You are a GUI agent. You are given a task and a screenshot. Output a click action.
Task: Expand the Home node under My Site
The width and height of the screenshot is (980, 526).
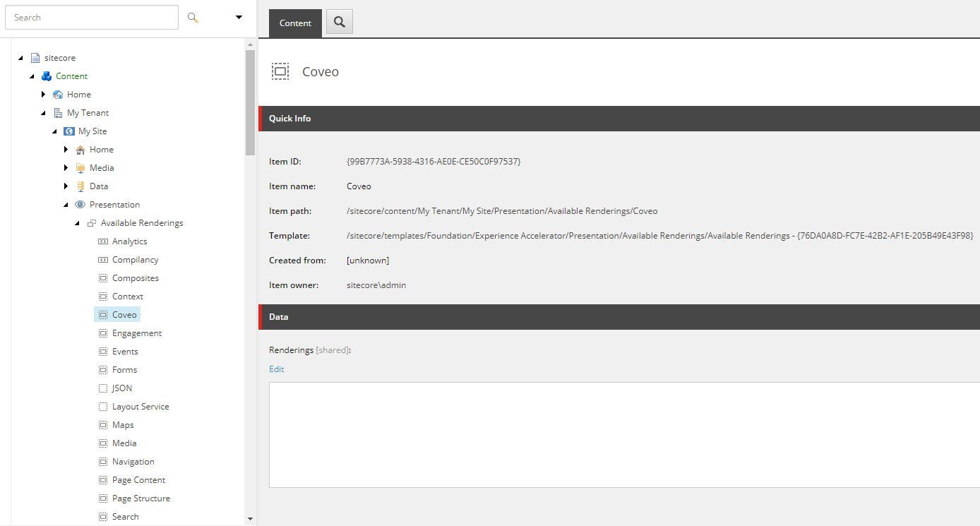[x=66, y=149]
